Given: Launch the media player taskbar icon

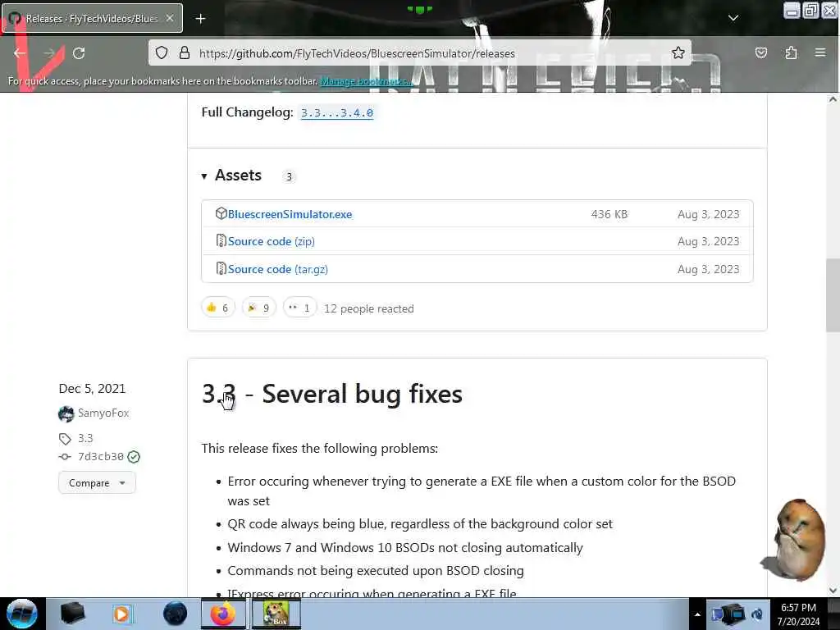Looking at the screenshot, I should point(122,614).
